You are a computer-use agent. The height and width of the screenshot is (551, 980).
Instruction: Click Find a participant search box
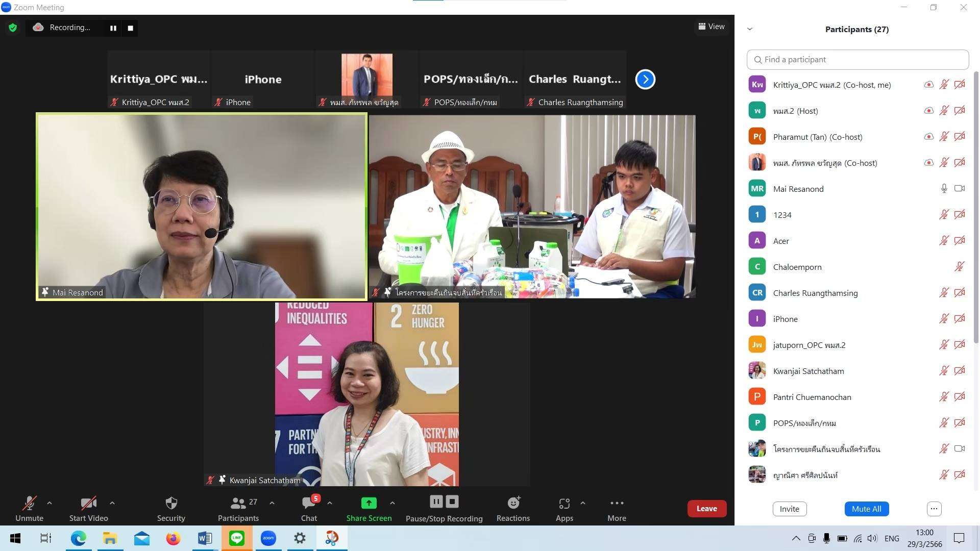[857, 60]
